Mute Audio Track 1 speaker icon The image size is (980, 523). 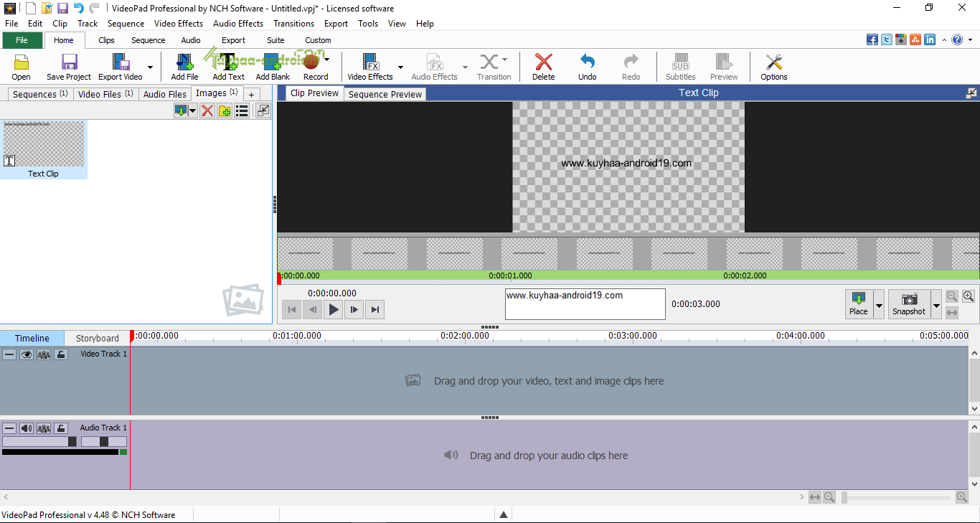tap(27, 428)
